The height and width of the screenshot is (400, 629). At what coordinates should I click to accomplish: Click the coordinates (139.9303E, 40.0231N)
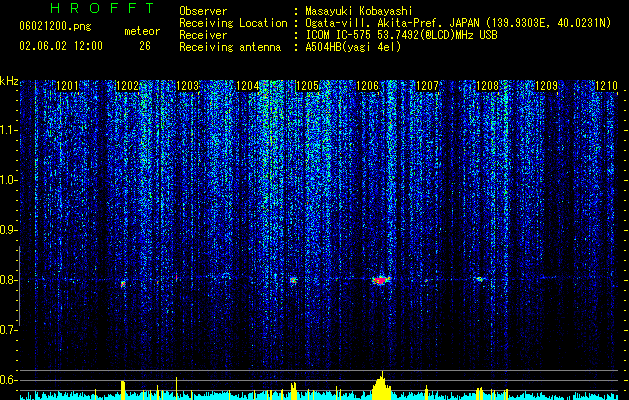coord(548,23)
